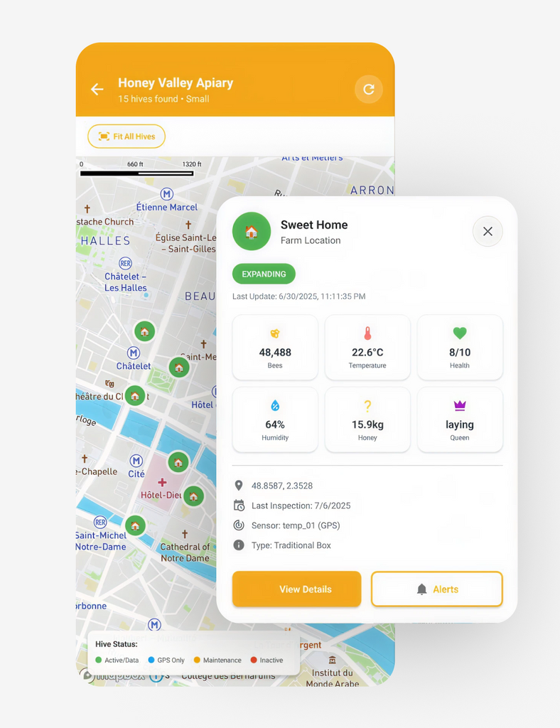Tap the question mark Honey icon
This screenshot has width=560, height=728.
tap(367, 406)
